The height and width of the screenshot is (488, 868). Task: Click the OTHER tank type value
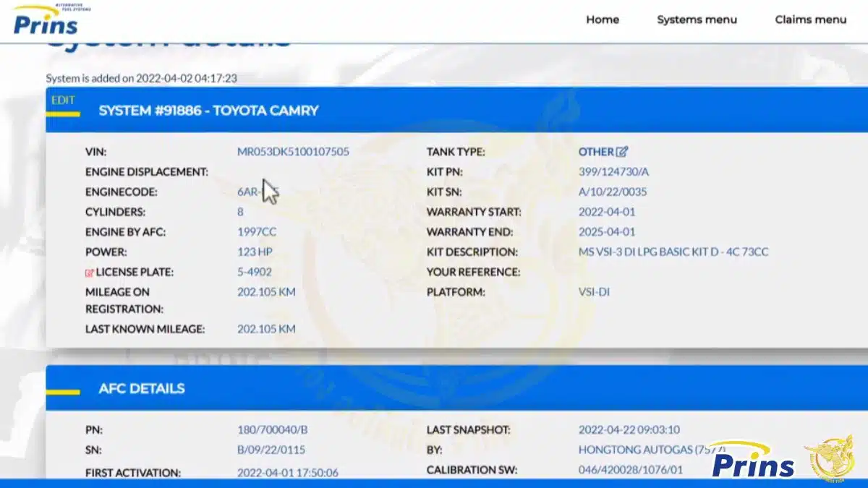point(596,152)
